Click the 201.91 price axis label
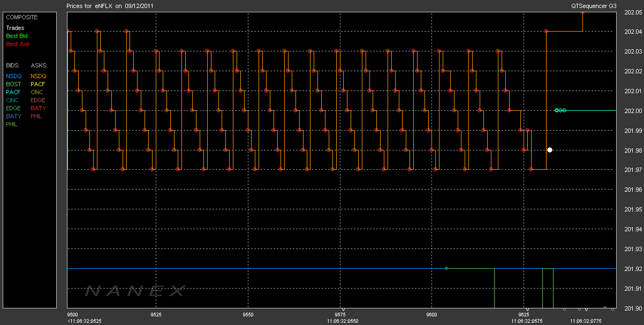 tap(633, 289)
